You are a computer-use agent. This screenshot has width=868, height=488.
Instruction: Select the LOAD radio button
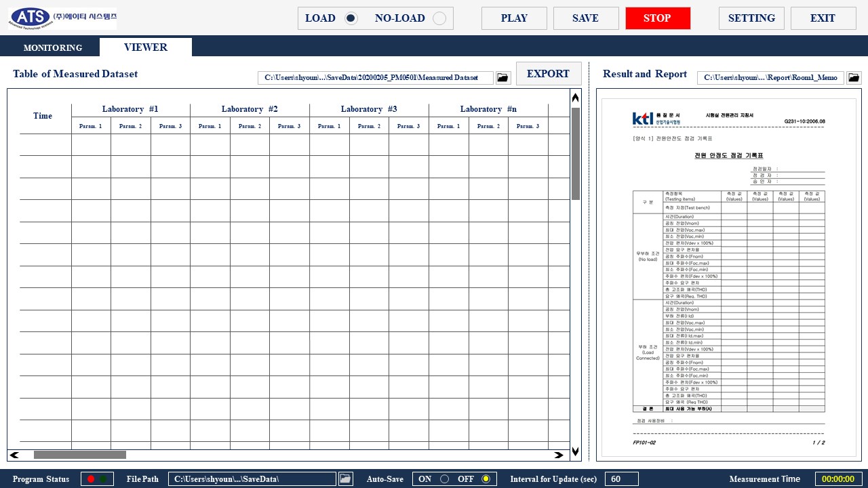coord(351,18)
